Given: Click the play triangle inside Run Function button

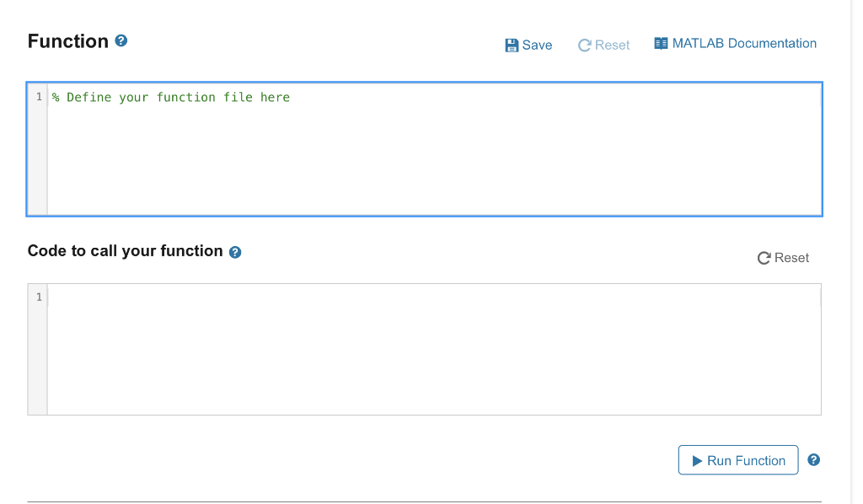Looking at the screenshot, I should [x=697, y=460].
